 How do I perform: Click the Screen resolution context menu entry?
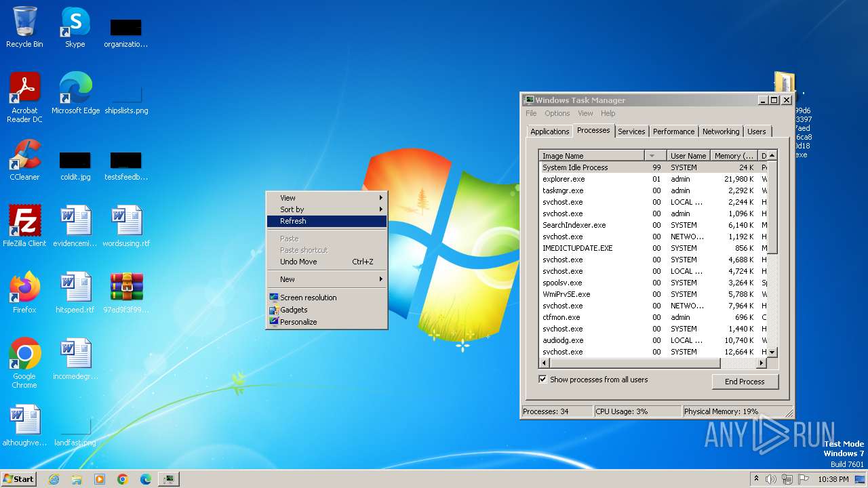[x=327, y=298]
